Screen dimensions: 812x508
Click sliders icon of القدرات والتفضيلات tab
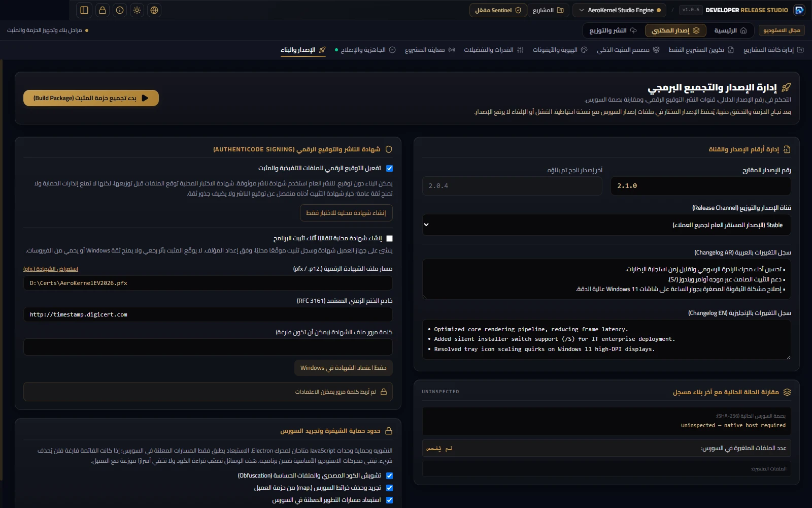(520, 50)
